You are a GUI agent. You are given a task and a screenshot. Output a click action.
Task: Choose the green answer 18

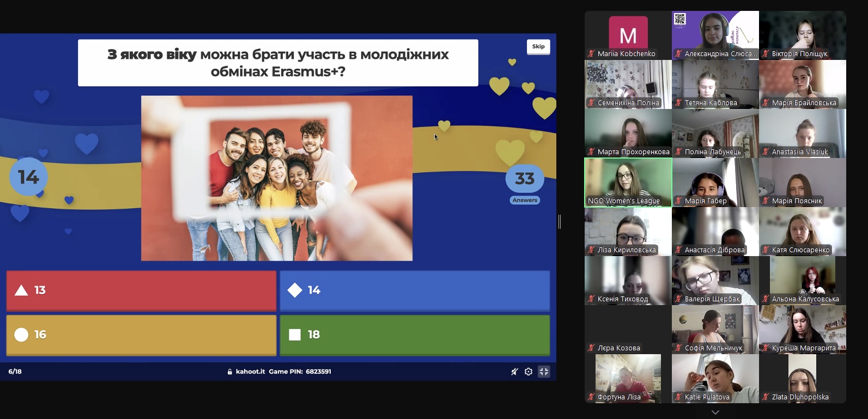pos(415,335)
